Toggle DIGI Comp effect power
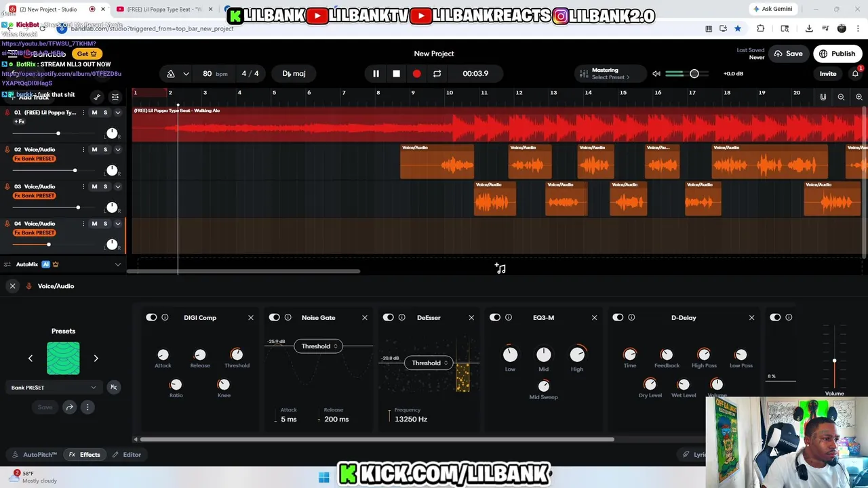Screen dimensions: 868x488 click(151, 317)
